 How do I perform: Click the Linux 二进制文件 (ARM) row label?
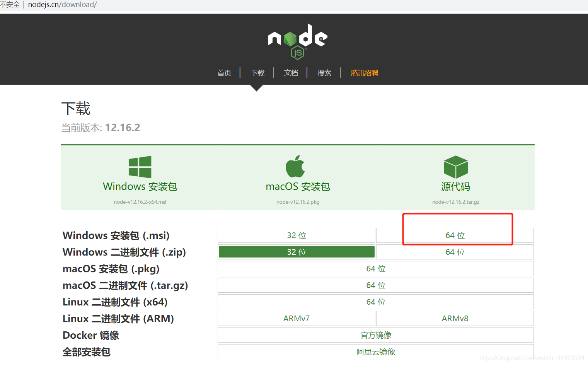point(118,319)
